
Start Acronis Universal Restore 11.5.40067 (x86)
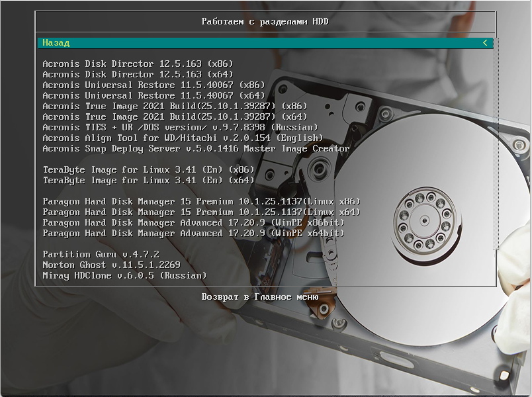pos(154,85)
